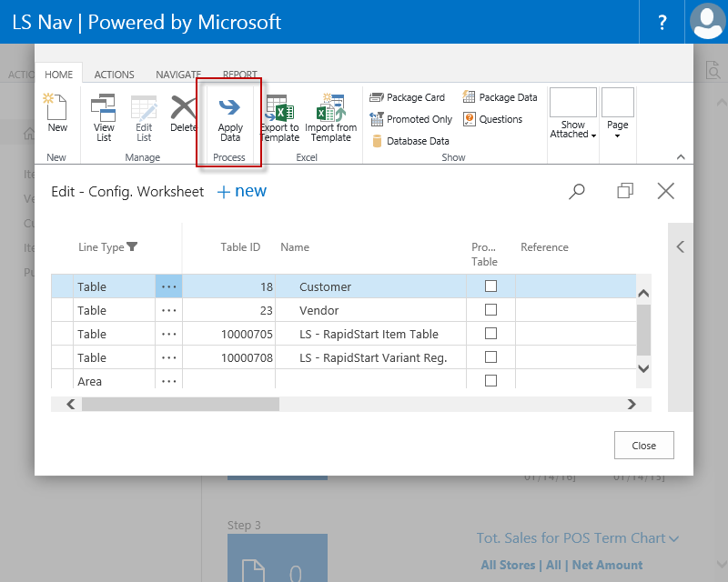Screen dimensions: 728x582
Task: Open the Line Type column filter
Action: point(132,247)
